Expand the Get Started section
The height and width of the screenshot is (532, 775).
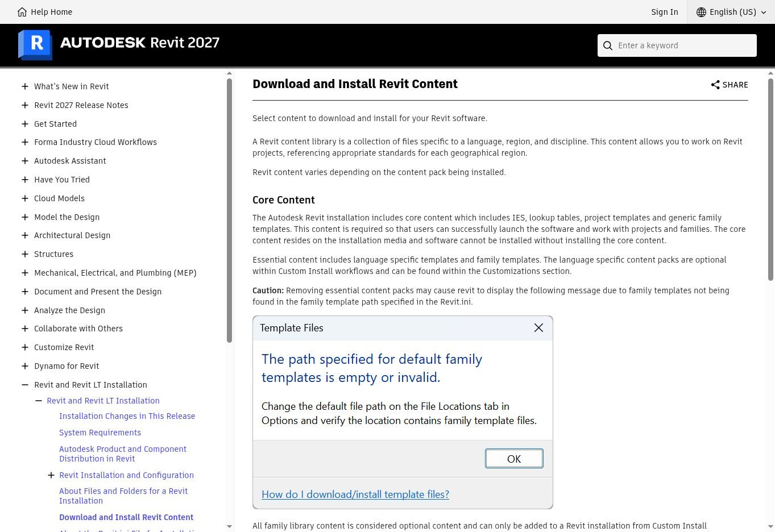[x=25, y=124]
